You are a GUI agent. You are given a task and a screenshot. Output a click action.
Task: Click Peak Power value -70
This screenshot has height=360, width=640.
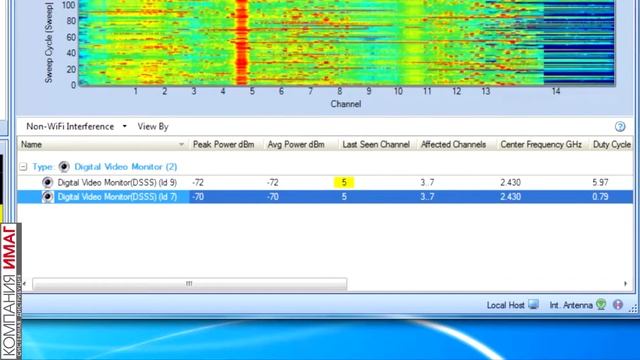click(x=198, y=197)
